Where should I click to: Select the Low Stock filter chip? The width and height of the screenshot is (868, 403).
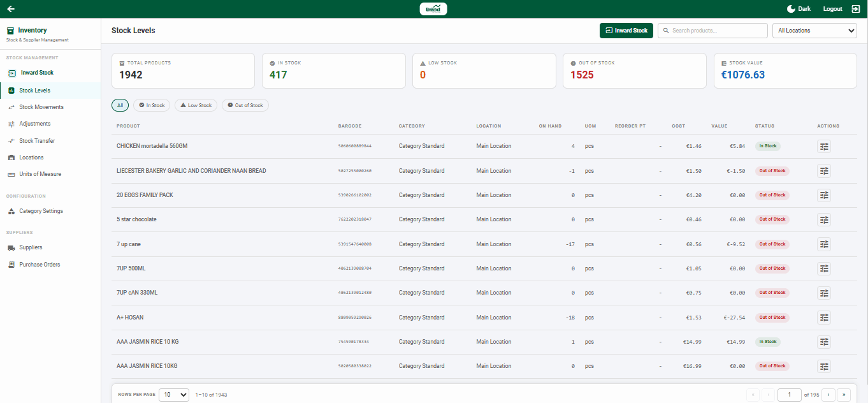[196, 105]
